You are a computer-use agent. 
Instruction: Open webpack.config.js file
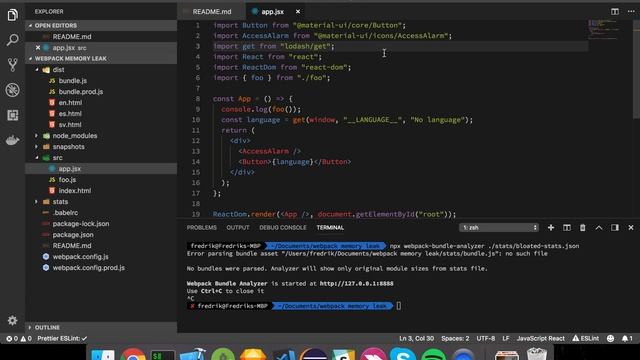coord(80,257)
